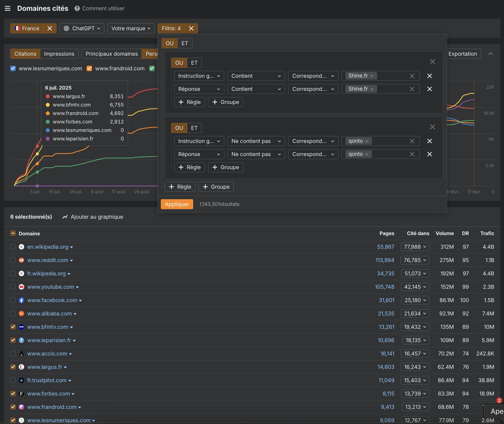Remove the France country filter
The width and height of the screenshot is (504, 424).
(x=50, y=28)
